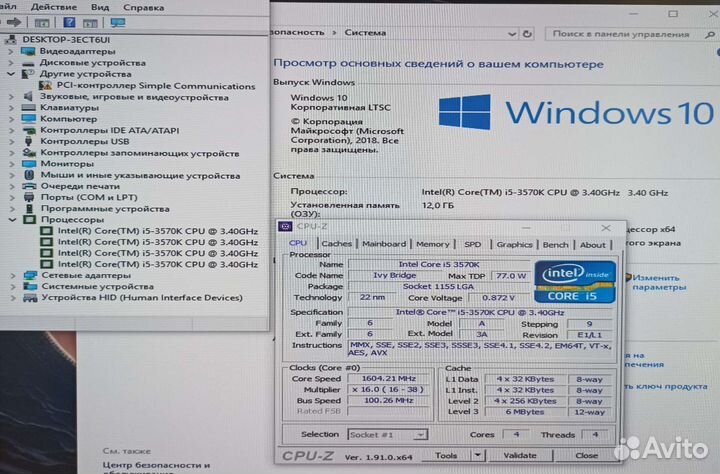720x474 pixels.
Task: Switch to the Memory tab in CPU-Z
Action: [x=433, y=244]
